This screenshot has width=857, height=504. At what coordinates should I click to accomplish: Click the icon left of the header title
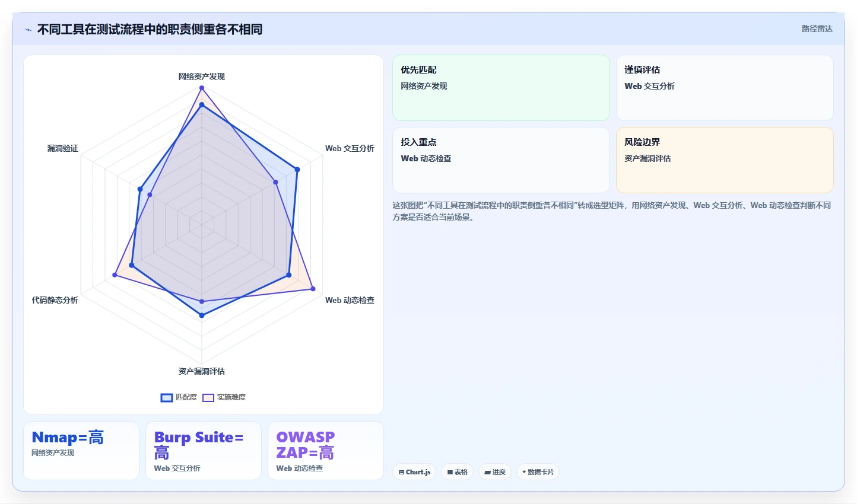(28, 30)
